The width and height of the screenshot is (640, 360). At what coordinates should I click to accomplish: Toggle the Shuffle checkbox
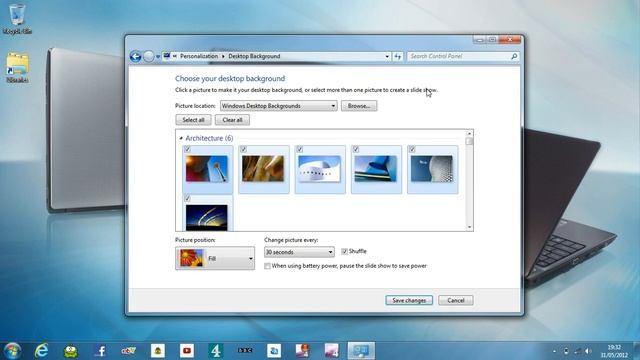(x=344, y=251)
